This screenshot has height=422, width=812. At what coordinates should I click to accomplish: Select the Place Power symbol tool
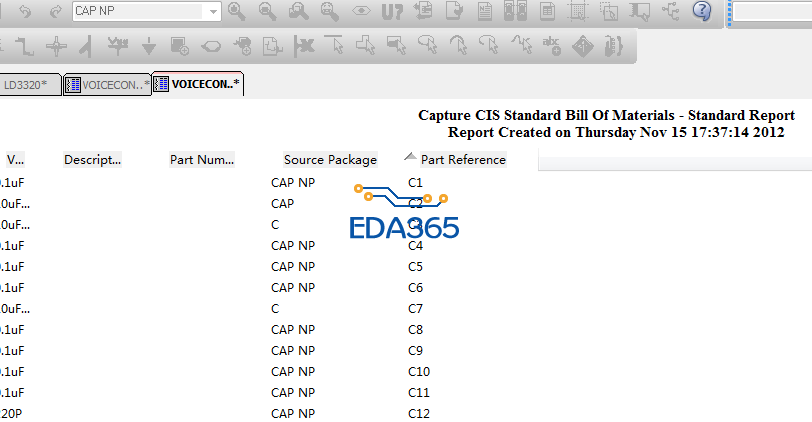coord(118,47)
